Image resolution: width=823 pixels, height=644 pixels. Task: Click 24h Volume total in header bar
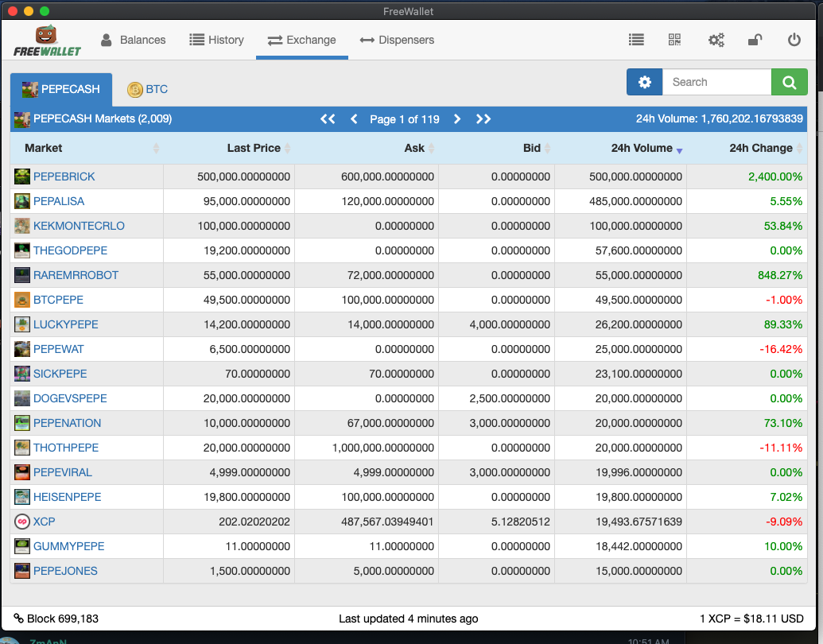(x=720, y=118)
